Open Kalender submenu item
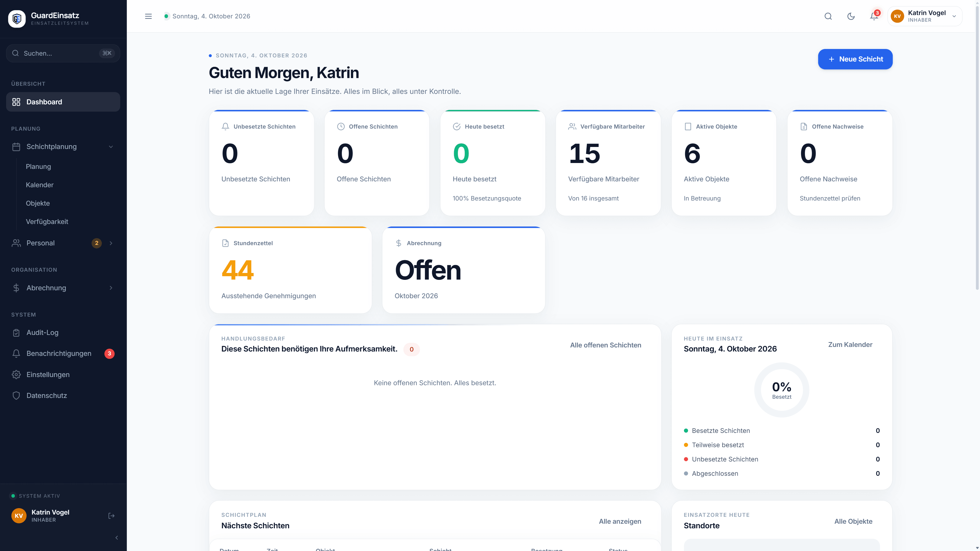Viewport: 980px width, 551px height. [x=40, y=185]
